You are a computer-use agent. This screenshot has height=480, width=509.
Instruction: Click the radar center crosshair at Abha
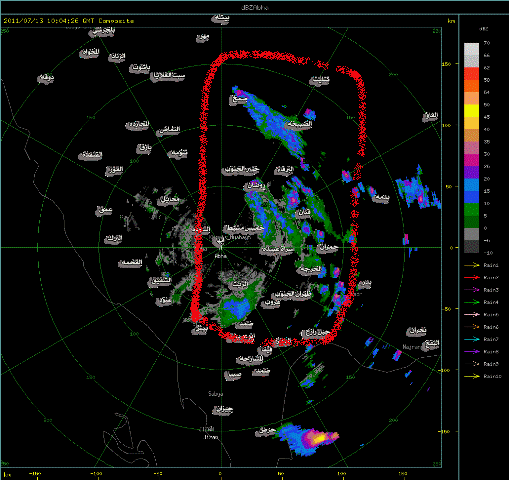pyautogui.click(x=221, y=247)
